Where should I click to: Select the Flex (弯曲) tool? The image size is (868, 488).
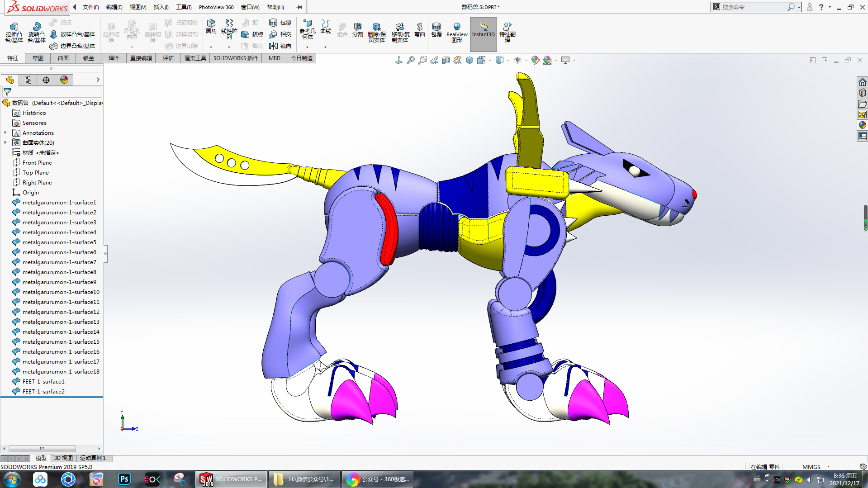tap(420, 30)
